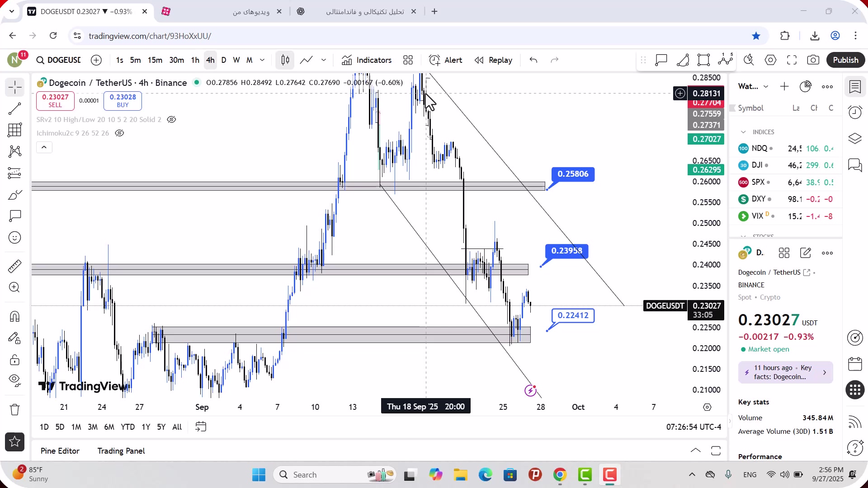
Task: Open the favorites star toolbar
Action: pyautogui.click(x=15, y=442)
